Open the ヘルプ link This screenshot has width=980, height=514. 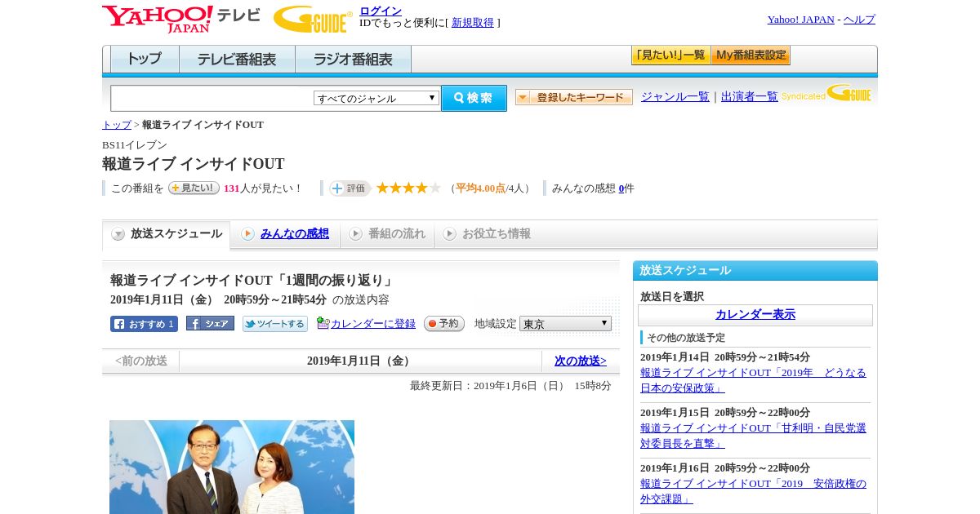click(x=859, y=20)
